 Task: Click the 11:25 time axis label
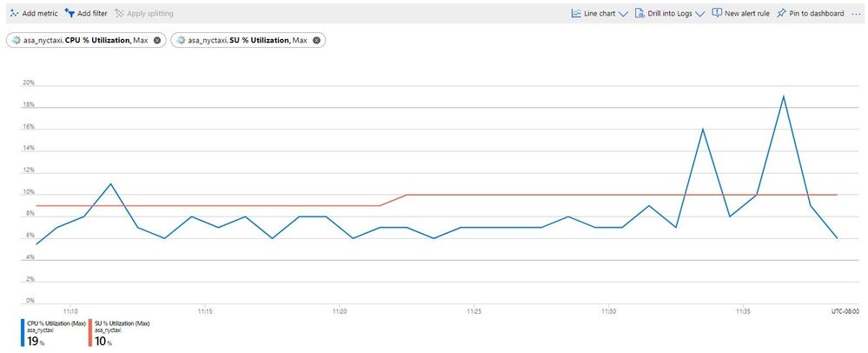474,312
